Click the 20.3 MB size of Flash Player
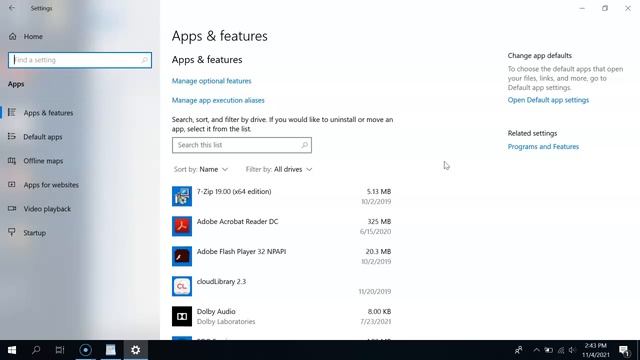 click(x=378, y=251)
